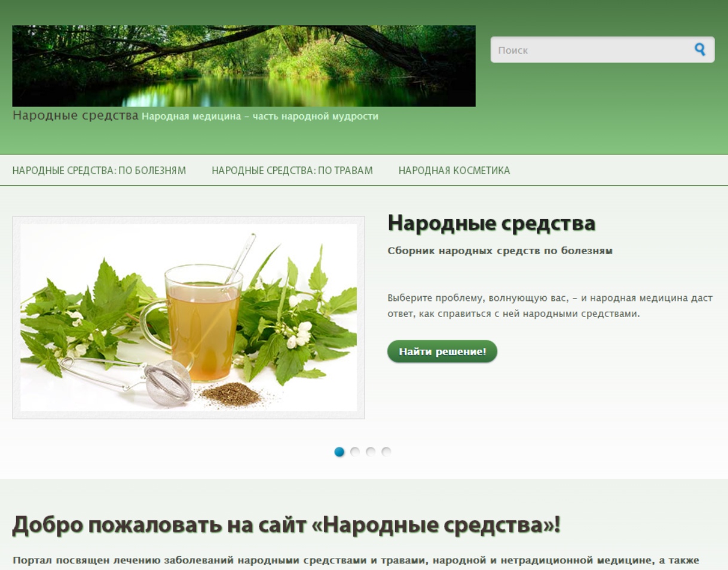Click the 'Добро пожаловать на сайт' heading
Screen dimensions: 728x570
(287, 525)
